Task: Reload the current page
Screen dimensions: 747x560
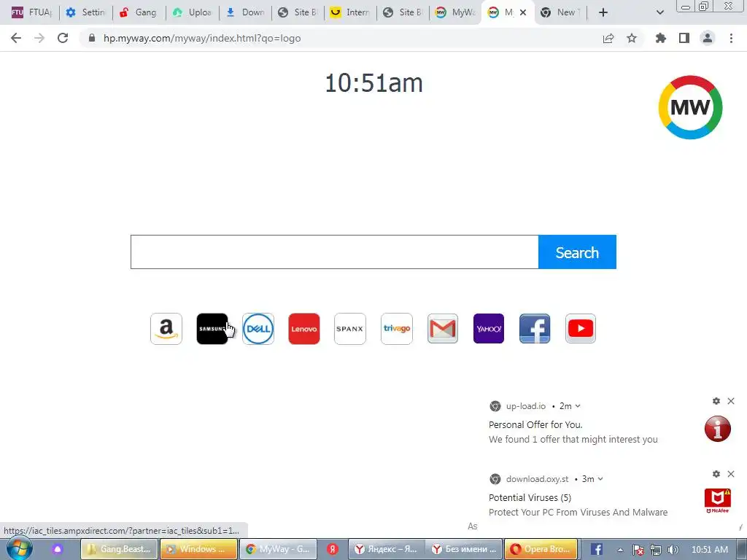Action: point(63,38)
